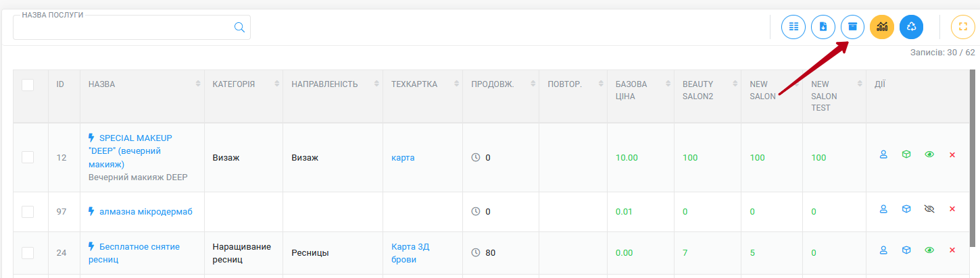
Task: Toggle the fullscreen expand button
Action: tap(963, 27)
